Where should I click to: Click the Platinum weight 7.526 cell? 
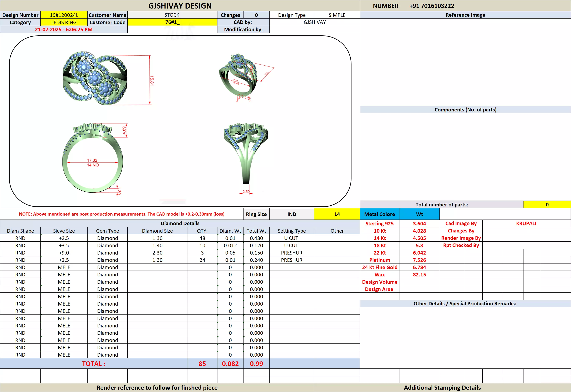click(419, 260)
